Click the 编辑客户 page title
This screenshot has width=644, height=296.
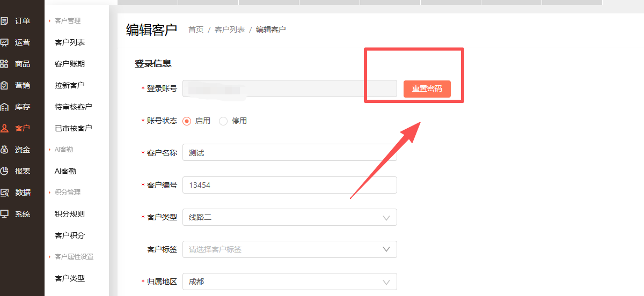151,29
